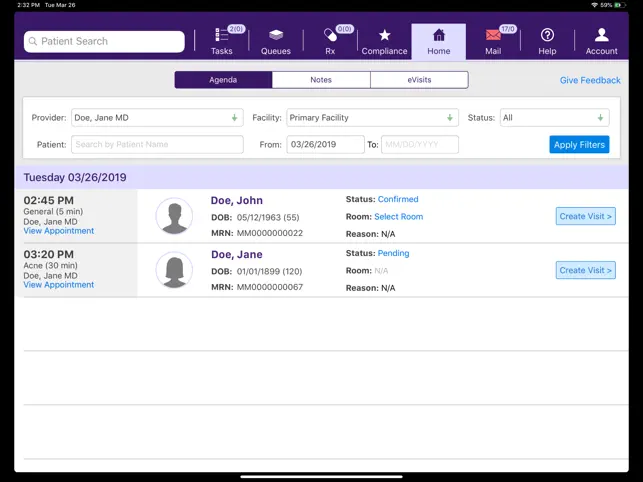The height and width of the screenshot is (482, 643).
Task: Click the 02:45 PM time text
Action: coord(48,201)
